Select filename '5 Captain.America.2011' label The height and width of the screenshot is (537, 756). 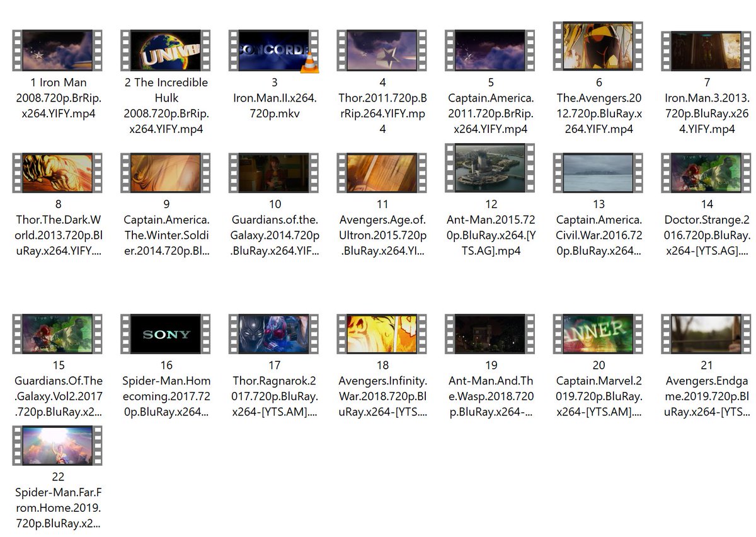coord(490,105)
